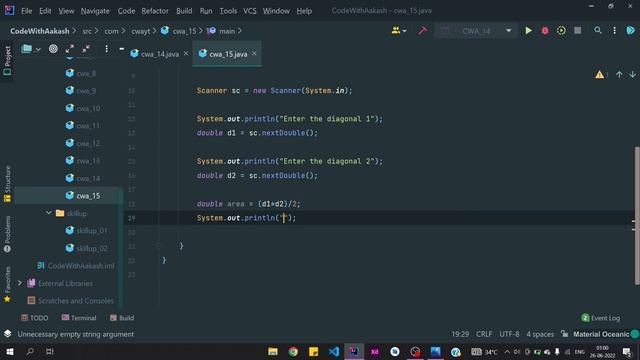Viewport: 640px width, 360px height.
Task: Hide the Project panel minus button
Action: point(121,49)
